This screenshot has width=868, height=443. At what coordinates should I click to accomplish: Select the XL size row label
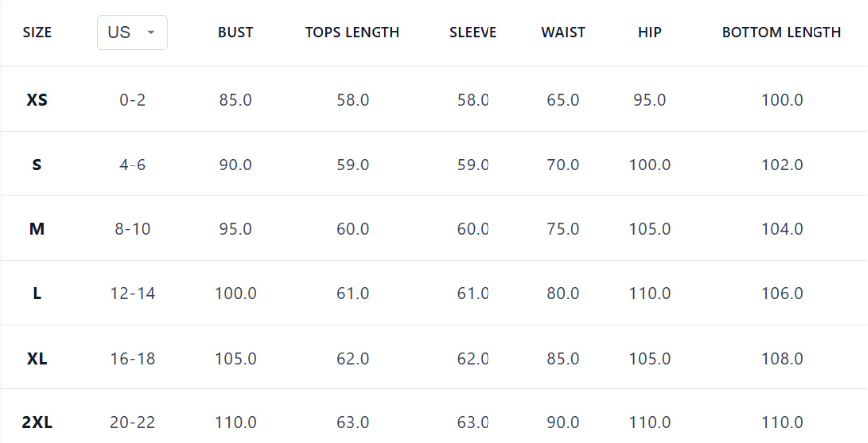point(37,358)
